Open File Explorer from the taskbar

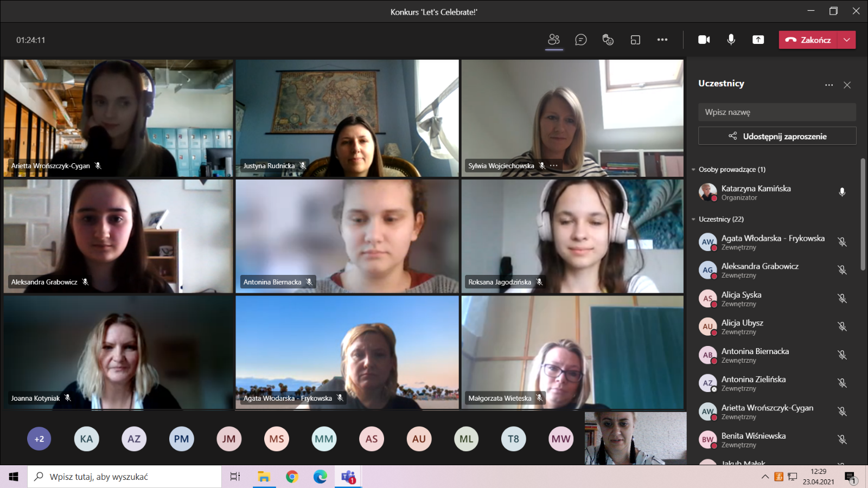(x=264, y=477)
